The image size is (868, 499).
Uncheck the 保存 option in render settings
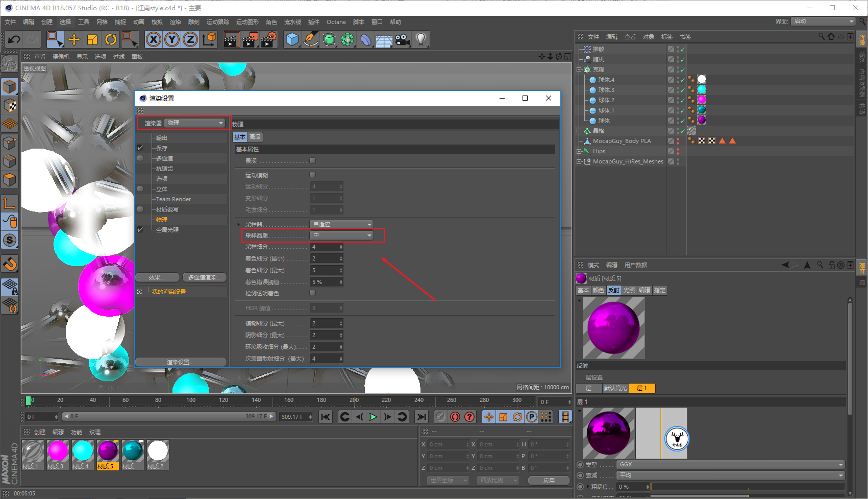(x=140, y=148)
